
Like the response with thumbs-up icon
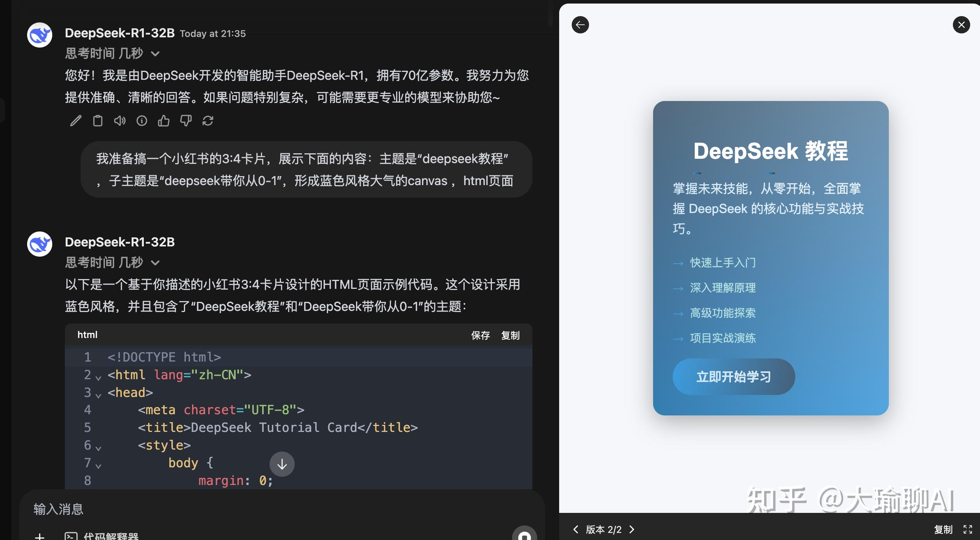click(164, 121)
